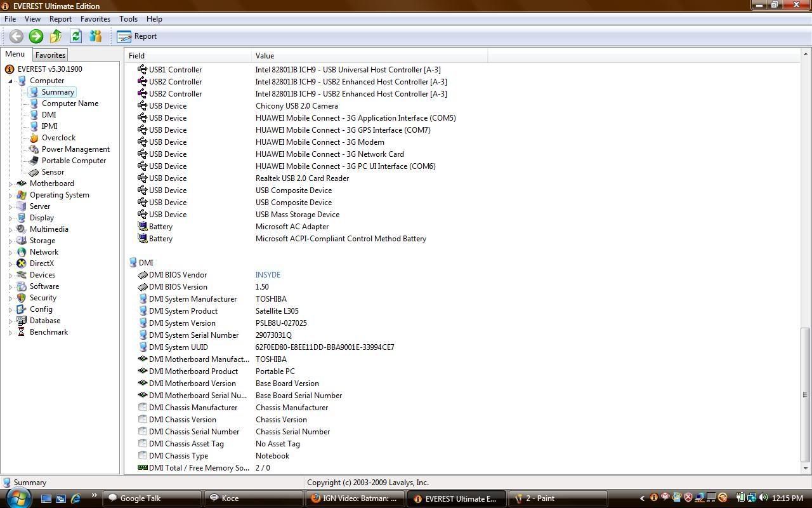Image resolution: width=812 pixels, height=508 pixels.
Task: Collapse the Computer tree node
Action: (10, 81)
